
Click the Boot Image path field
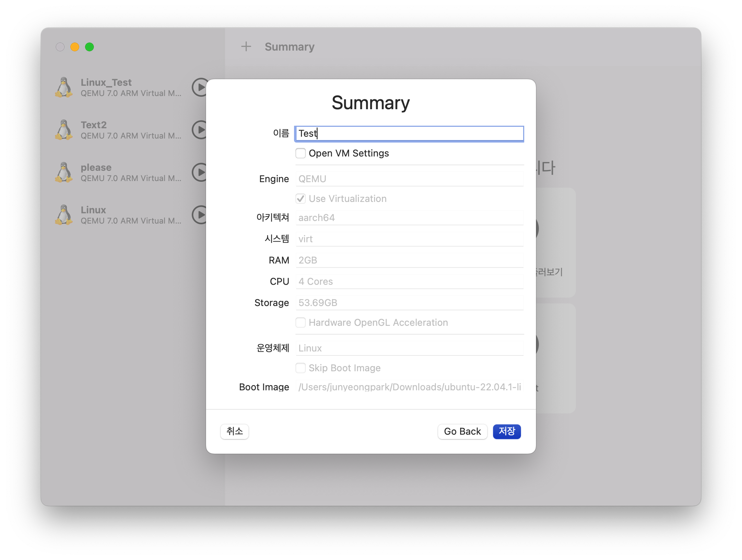coord(409,387)
